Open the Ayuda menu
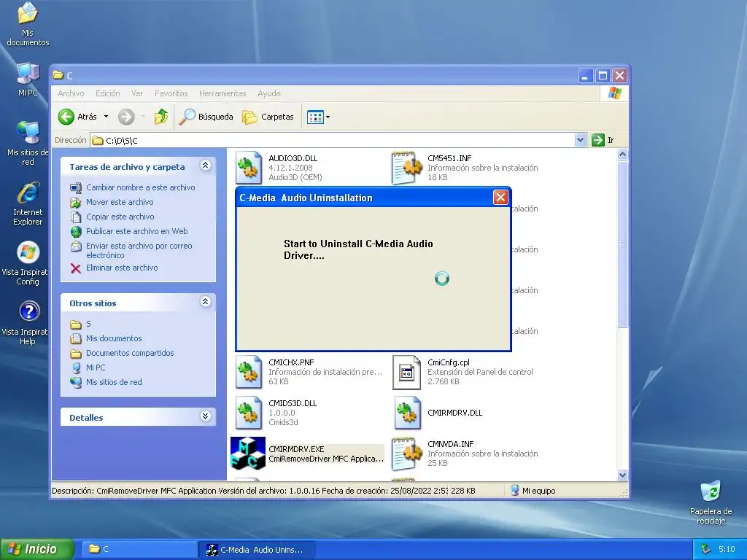The width and height of the screenshot is (747, 560). (x=269, y=93)
